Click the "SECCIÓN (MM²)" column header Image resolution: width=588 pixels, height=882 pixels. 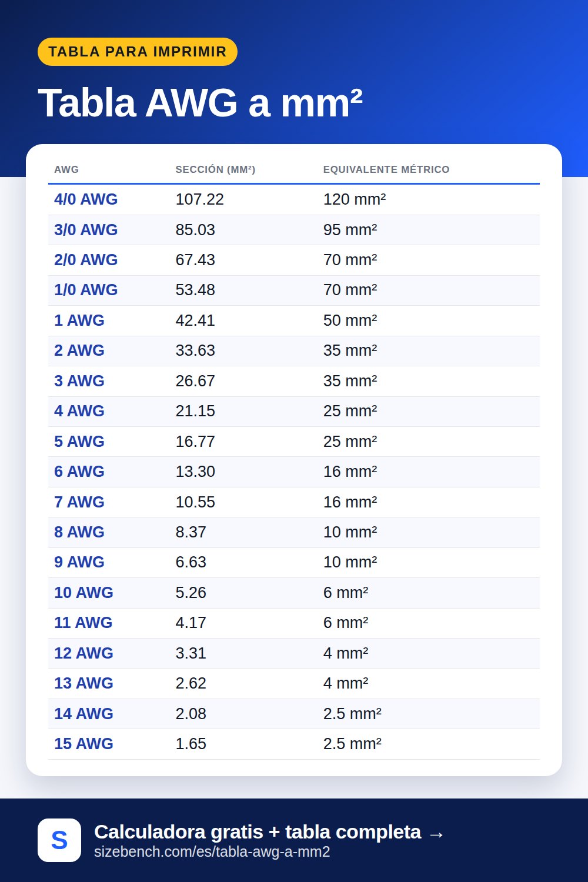[215, 169]
